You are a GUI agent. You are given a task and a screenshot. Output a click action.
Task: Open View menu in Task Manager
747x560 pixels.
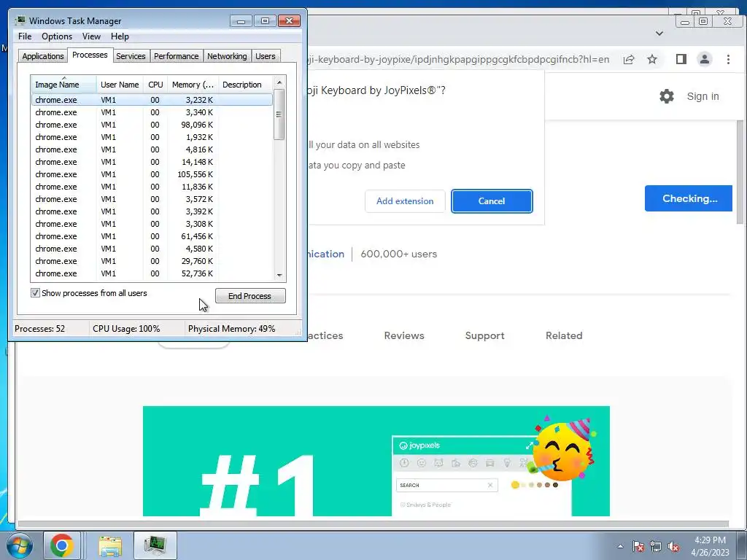[x=91, y=36]
